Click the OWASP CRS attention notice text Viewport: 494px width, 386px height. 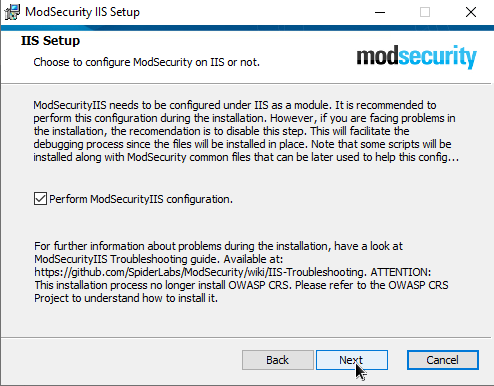(x=241, y=285)
